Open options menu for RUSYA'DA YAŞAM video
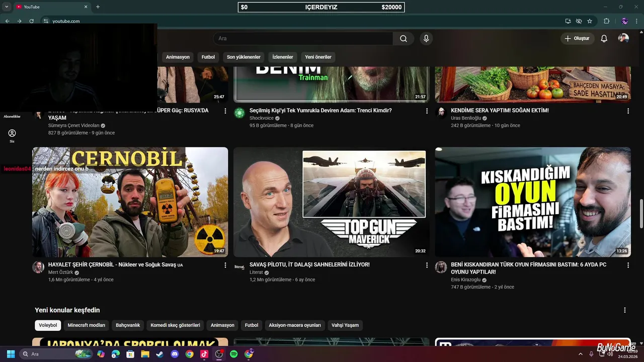644x362 pixels. [x=225, y=111]
